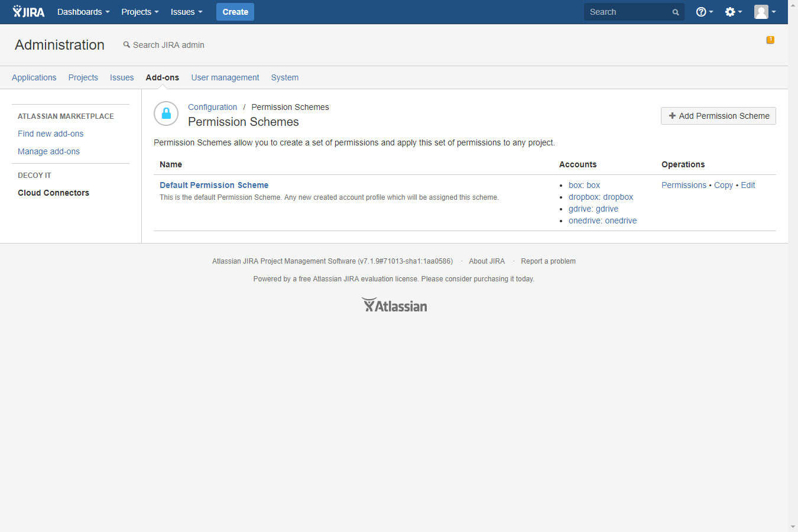
Task: Click Report a problem link
Action: (x=549, y=261)
